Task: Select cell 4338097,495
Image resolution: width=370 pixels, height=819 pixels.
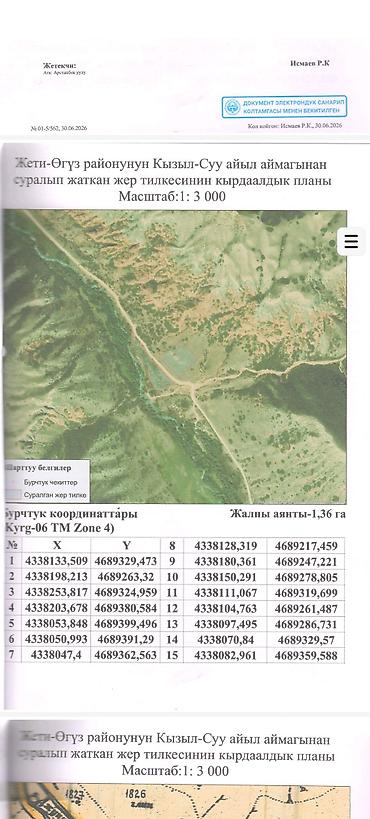Action: pyautogui.click(x=225, y=624)
